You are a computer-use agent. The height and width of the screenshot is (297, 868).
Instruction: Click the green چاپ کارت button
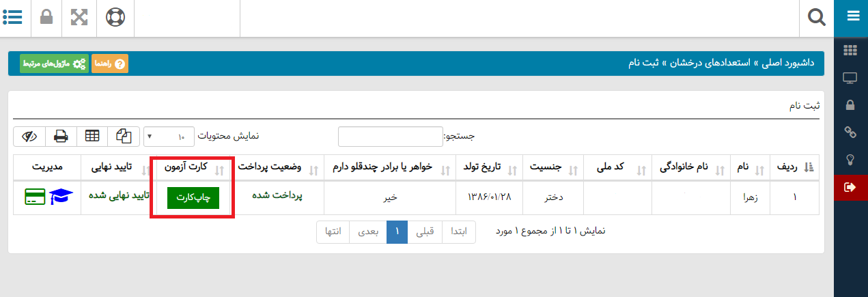(195, 197)
